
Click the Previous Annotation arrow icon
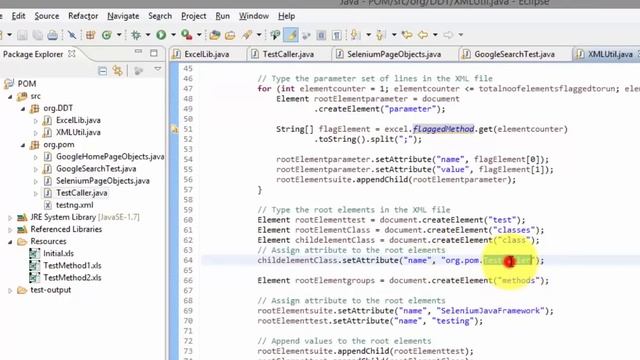pyautogui.click(x=380, y=35)
